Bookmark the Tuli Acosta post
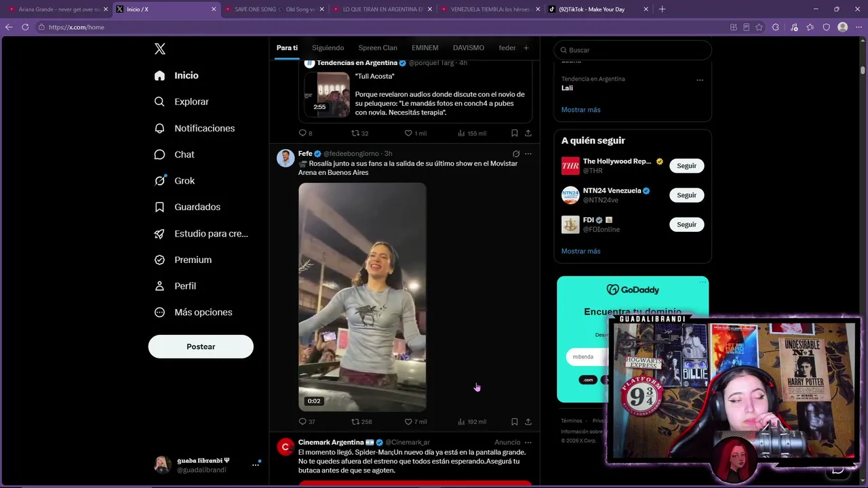The width and height of the screenshot is (868, 488). [x=514, y=133]
